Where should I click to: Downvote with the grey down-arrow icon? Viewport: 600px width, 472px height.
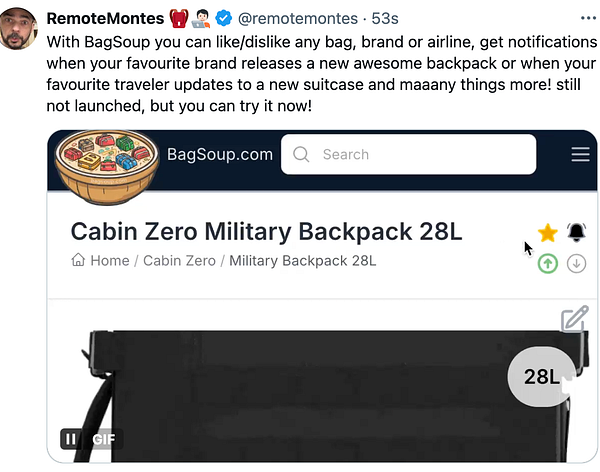point(576,263)
